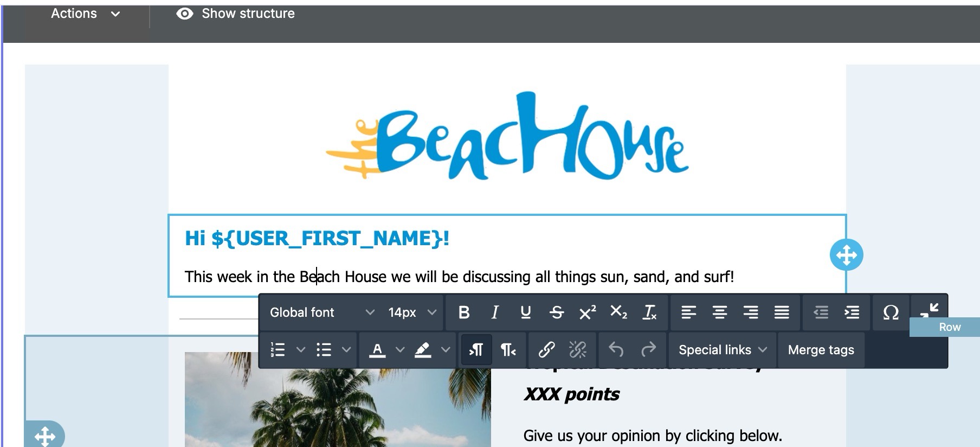The height and width of the screenshot is (447, 980).
Task: Click 'Give us your opinion' text
Action: point(653,436)
